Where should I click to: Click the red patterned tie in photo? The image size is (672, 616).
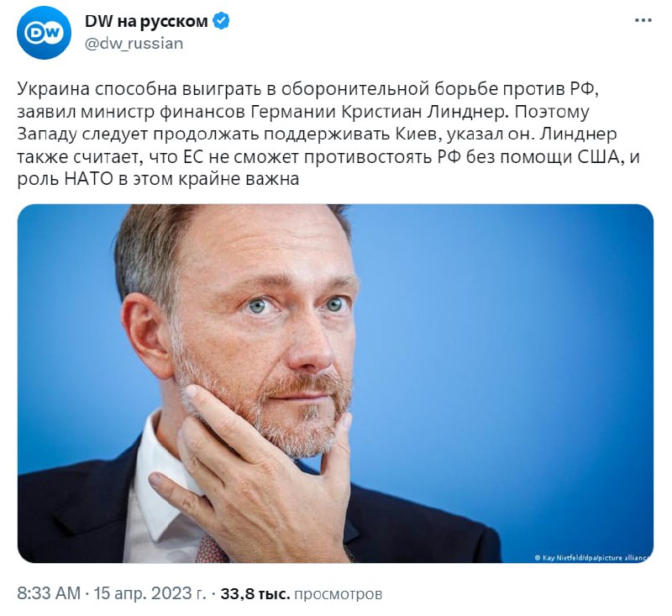212,550
